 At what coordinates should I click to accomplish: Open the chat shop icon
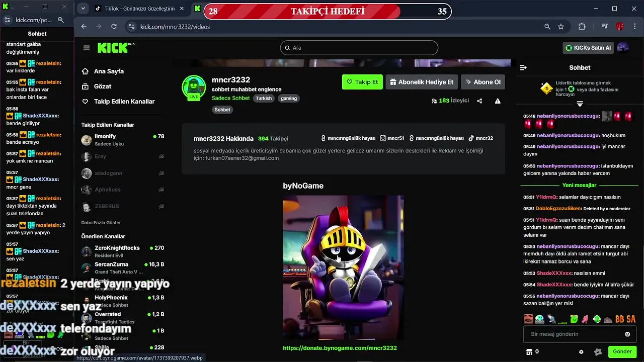(529, 351)
